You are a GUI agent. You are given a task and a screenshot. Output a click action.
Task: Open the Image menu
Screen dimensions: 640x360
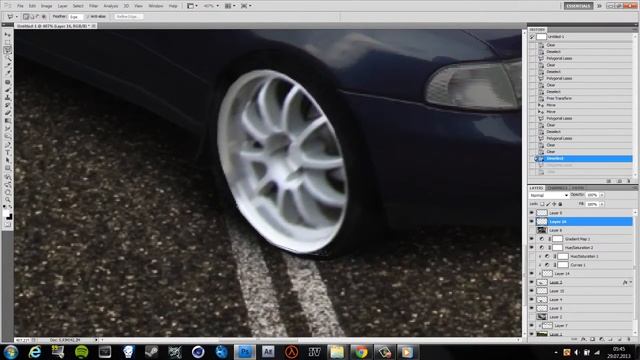[47, 6]
